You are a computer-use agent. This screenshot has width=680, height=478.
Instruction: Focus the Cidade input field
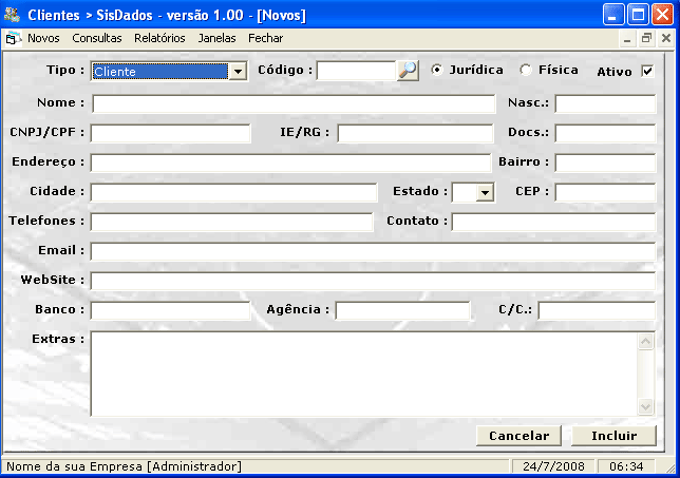234,192
